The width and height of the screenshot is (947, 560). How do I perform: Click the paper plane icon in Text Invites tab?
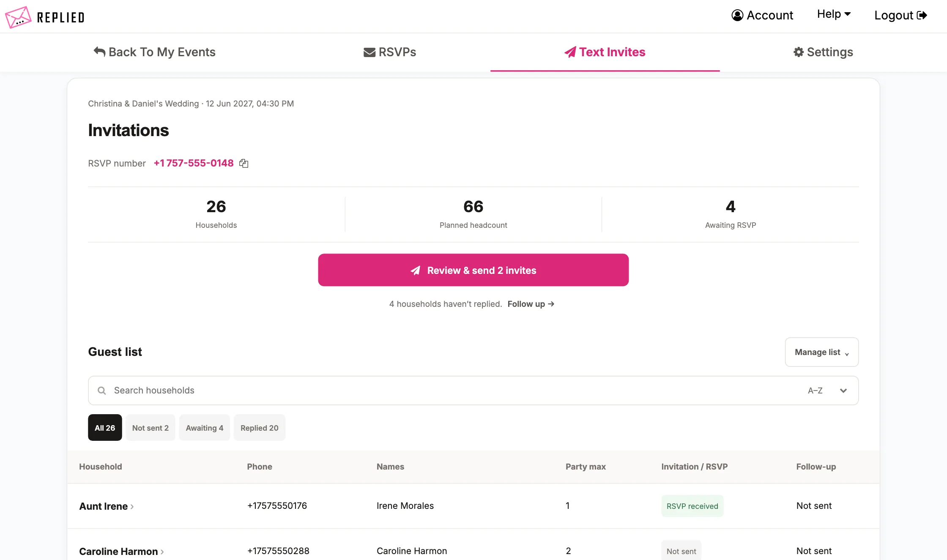click(x=570, y=52)
